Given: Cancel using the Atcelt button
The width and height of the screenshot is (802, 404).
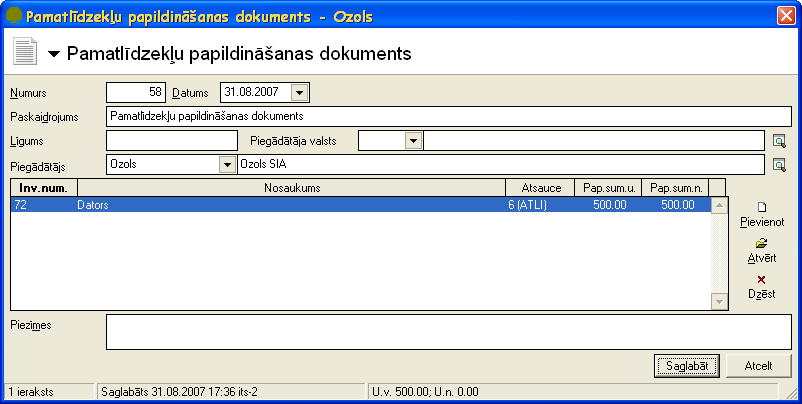Looking at the screenshot, I should 759,366.
